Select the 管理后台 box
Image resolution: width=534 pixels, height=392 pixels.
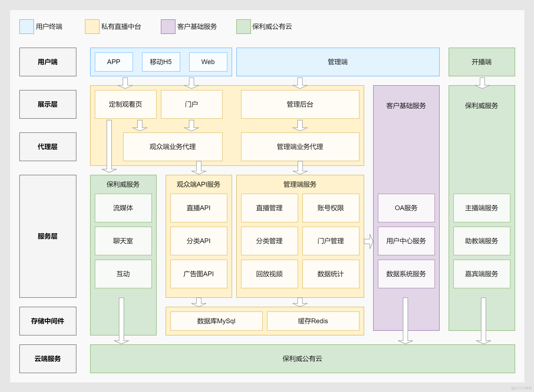coord(300,104)
